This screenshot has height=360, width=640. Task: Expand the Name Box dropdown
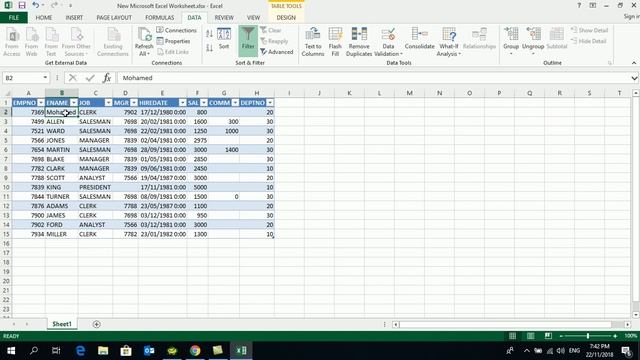click(45, 78)
